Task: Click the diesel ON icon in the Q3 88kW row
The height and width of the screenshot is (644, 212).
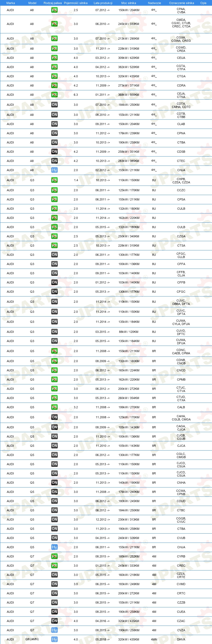Action: point(54,332)
